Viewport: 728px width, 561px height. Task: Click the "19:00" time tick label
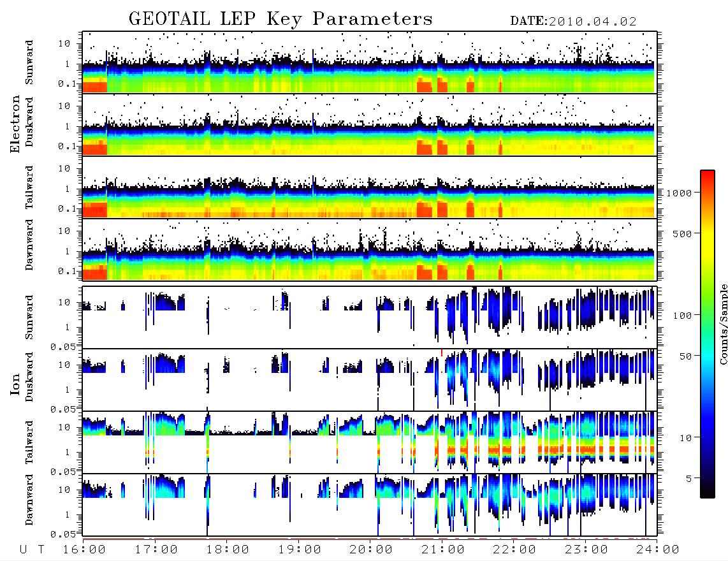[300, 550]
